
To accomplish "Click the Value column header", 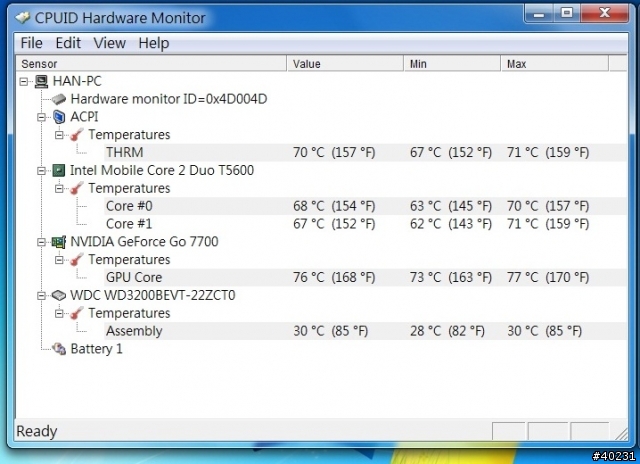I will tap(345, 64).
